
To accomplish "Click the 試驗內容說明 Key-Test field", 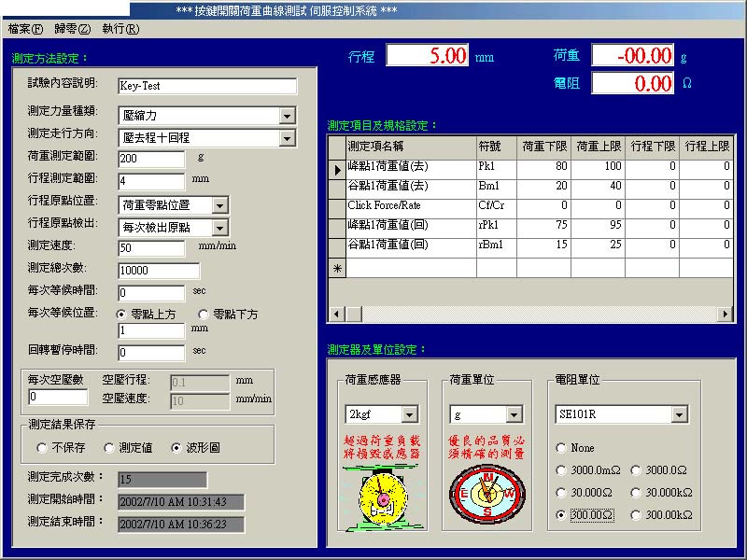I will [x=207, y=86].
